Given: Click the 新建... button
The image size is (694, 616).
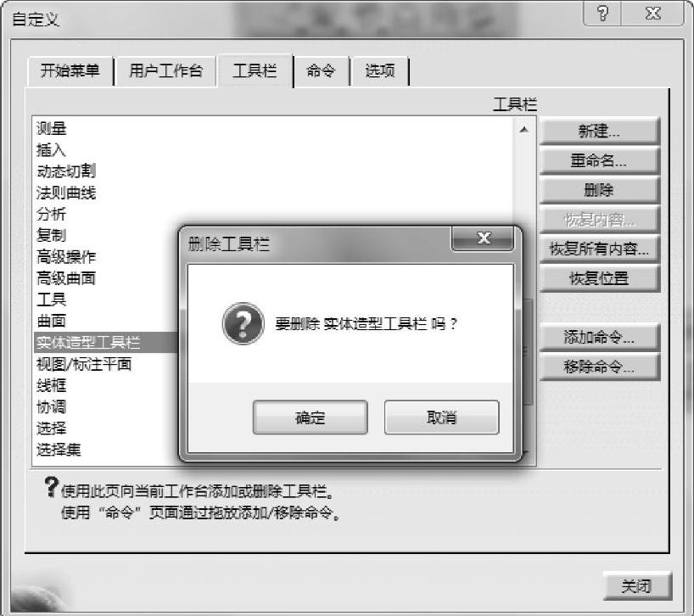Looking at the screenshot, I should tap(599, 131).
